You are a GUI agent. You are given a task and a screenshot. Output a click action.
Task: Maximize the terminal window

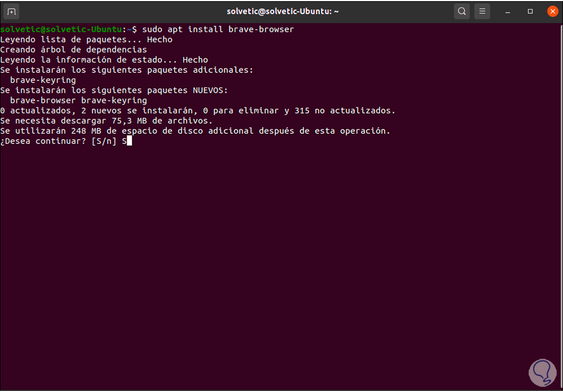click(530, 11)
